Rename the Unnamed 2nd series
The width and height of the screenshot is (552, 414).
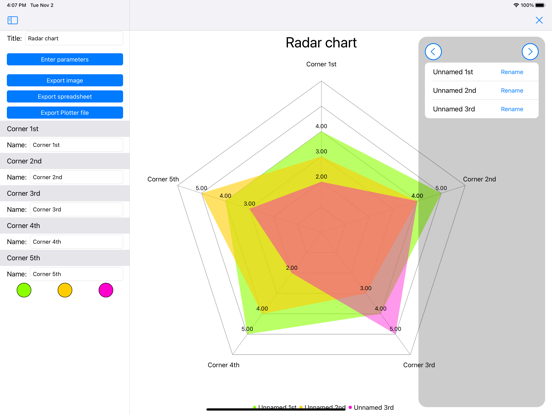512,90
